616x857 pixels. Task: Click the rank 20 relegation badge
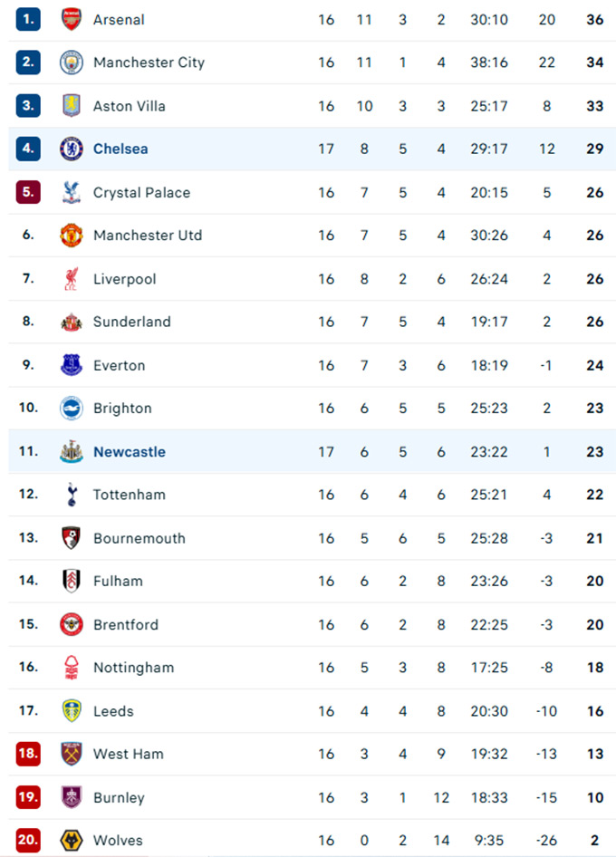coord(28,841)
